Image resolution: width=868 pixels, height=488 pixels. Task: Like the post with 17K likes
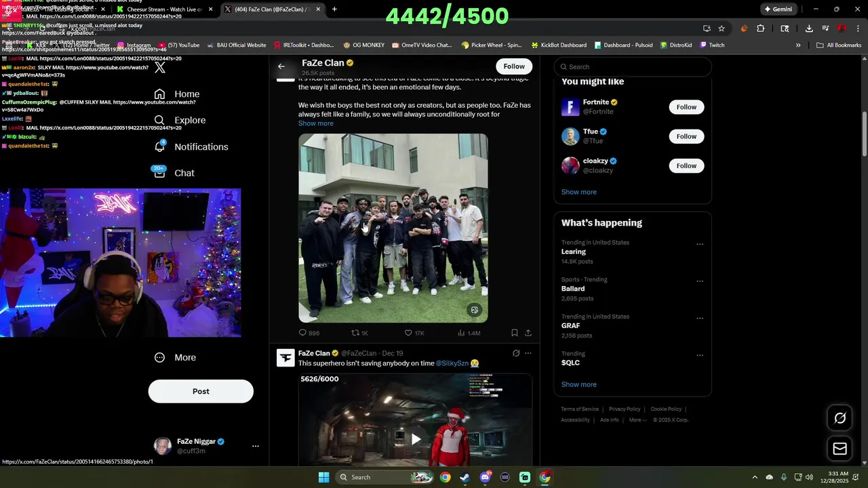click(414, 333)
